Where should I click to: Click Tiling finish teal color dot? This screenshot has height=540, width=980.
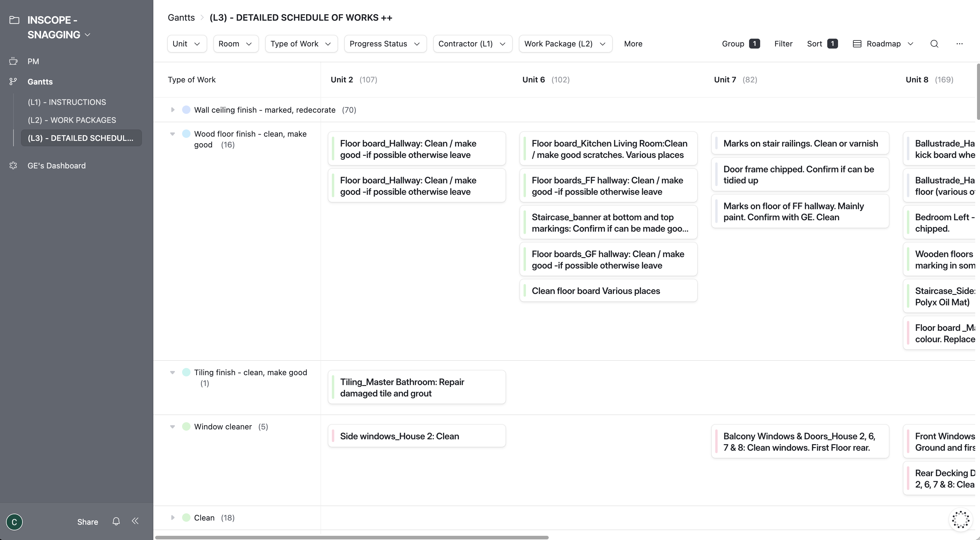[186, 372]
